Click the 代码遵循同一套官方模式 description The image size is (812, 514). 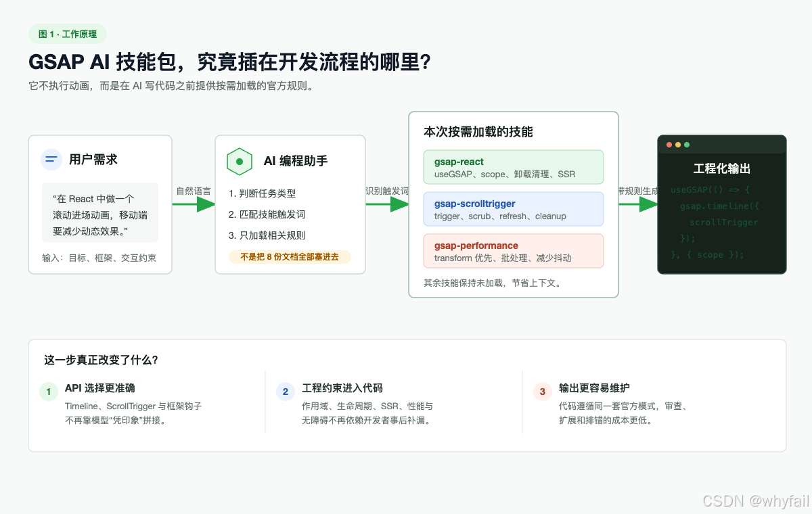[623, 406]
